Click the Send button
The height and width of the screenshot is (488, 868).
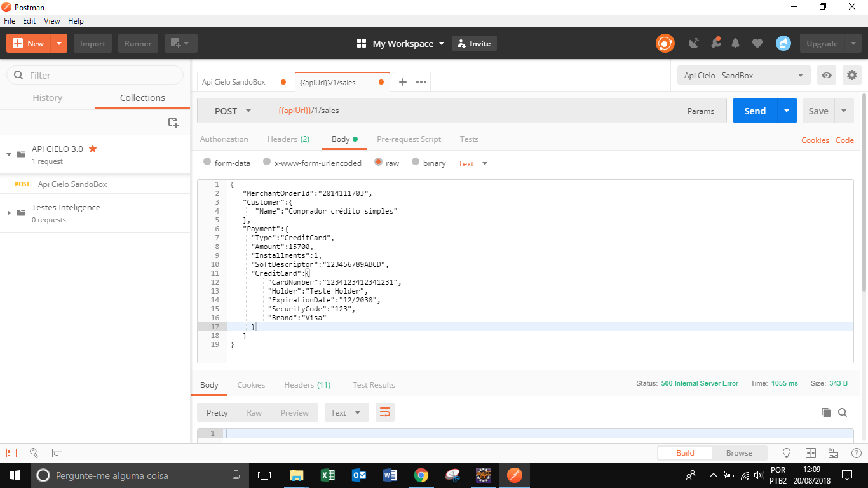click(x=755, y=111)
